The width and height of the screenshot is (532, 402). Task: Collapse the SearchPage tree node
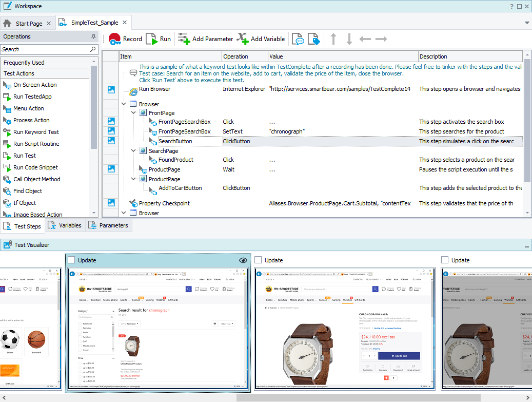(133, 151)
